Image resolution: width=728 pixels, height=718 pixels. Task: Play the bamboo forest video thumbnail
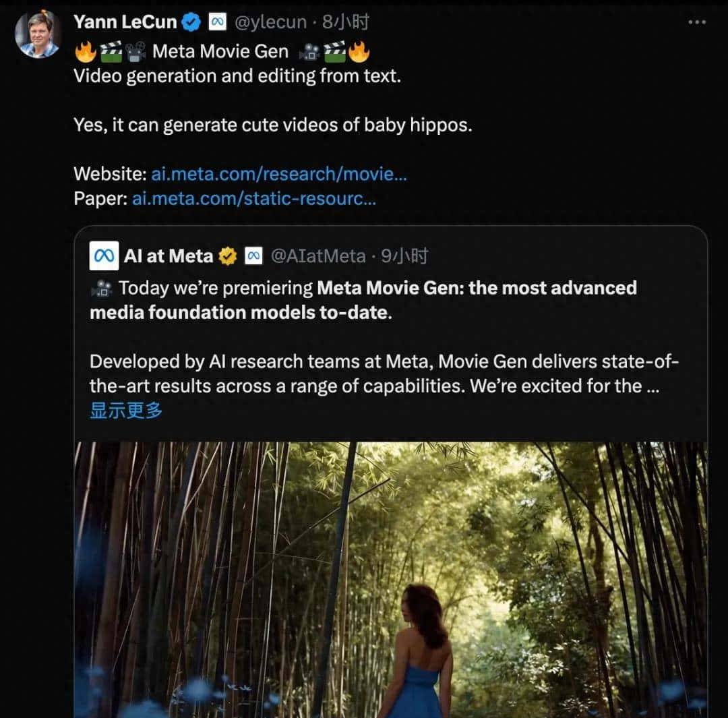[391, 580]
